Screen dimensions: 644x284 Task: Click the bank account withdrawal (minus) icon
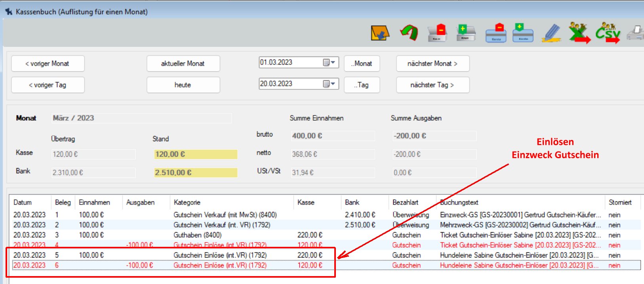(496, 33)
